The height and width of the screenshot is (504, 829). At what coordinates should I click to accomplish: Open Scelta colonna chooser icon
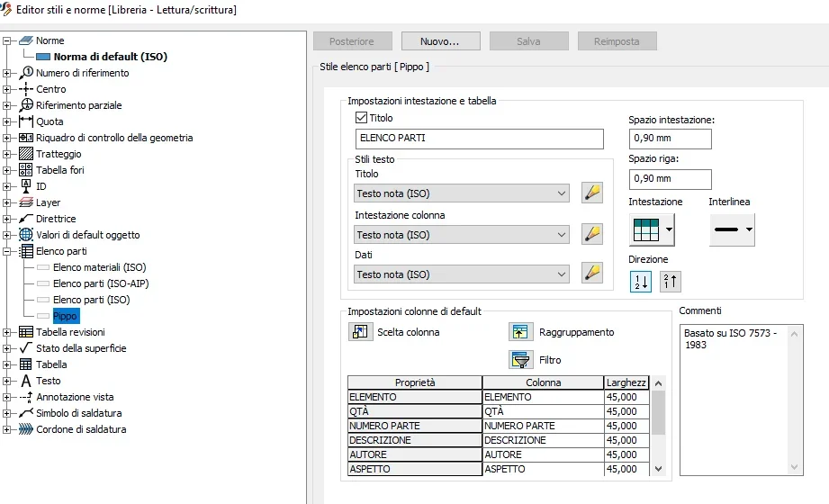[x=361, y=331]
